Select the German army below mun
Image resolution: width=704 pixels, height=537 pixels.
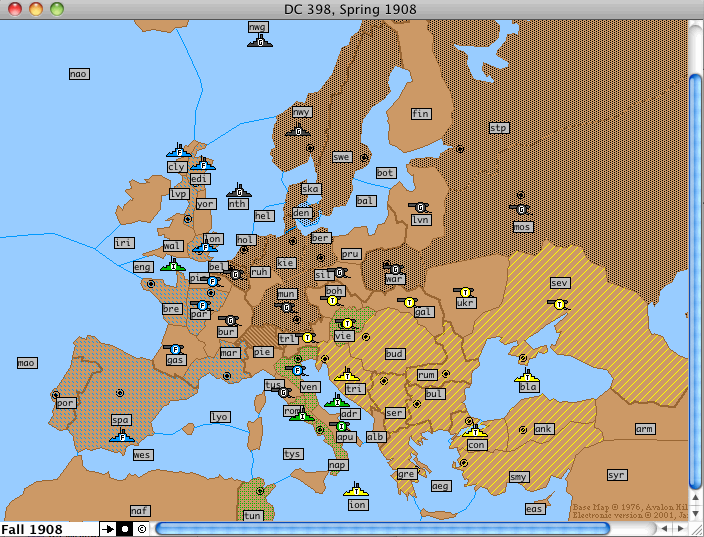[286, 308]
